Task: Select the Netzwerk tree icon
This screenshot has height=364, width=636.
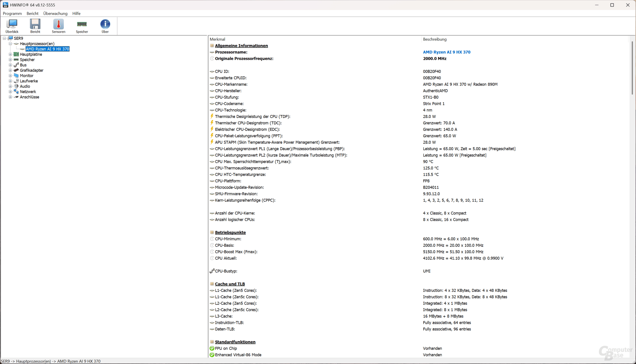Action: 16,92
